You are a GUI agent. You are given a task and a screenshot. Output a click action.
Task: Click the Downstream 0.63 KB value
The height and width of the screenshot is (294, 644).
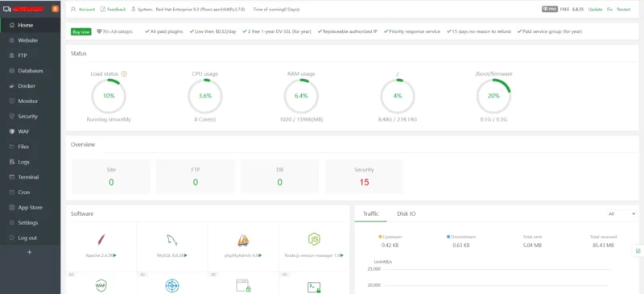(462, 246)
